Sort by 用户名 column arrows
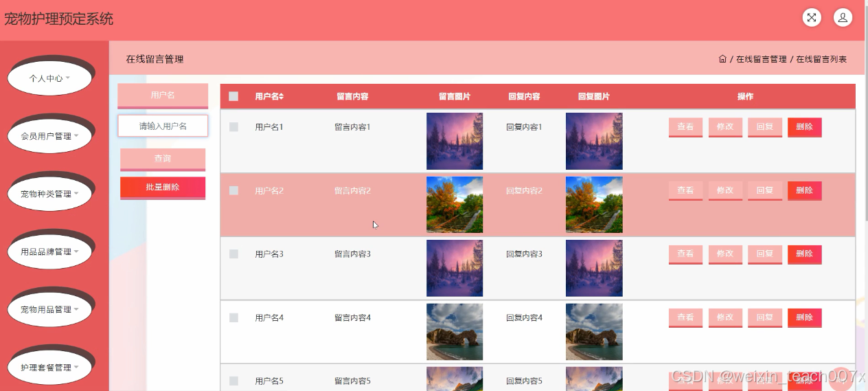This screenshot has height=391, width=868. point(281,97)
